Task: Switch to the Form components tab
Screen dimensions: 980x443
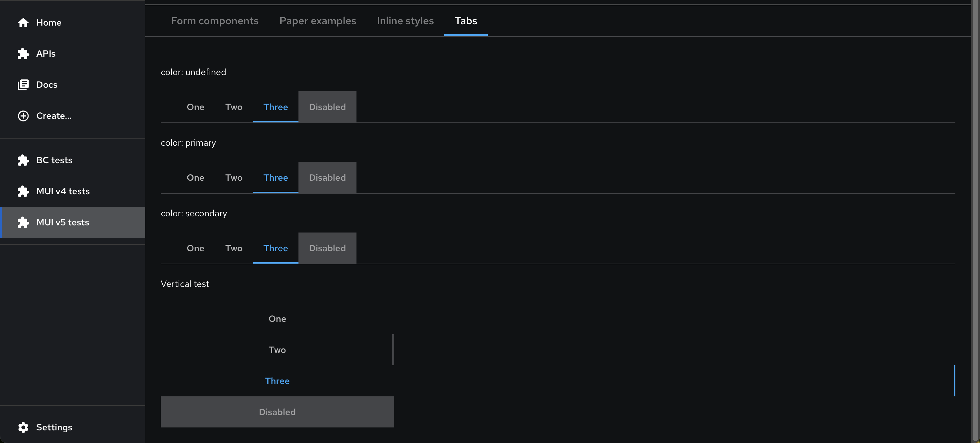Action: pyautogui.click(x=215, y=21)
